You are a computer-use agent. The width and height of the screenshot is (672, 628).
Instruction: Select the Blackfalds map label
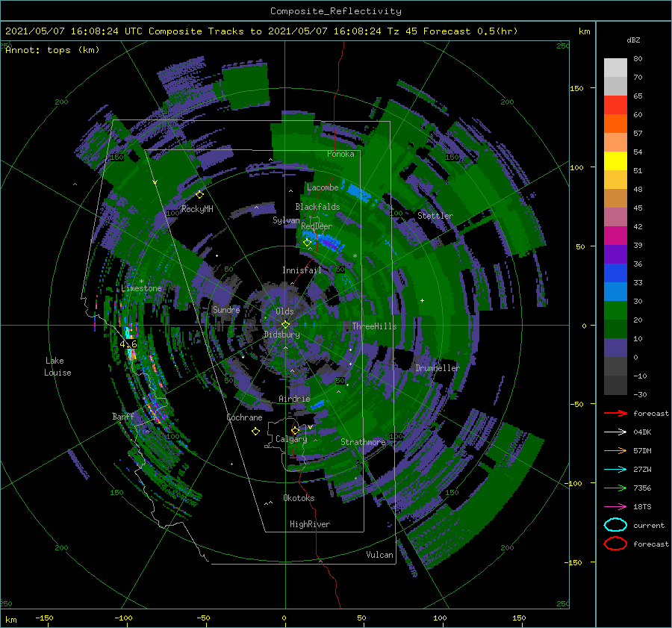(x=317, y=207)
